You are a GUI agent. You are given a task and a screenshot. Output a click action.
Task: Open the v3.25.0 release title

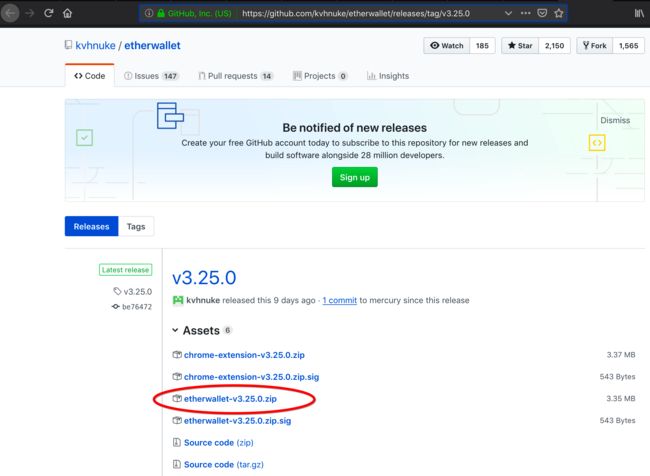pyautogui.click(x=204, y=277)
